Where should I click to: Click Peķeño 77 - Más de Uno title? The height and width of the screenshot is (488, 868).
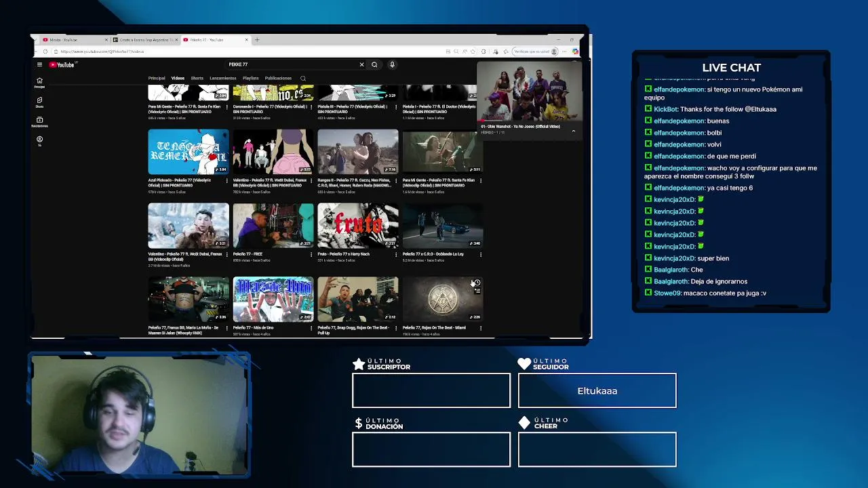pos(253,328)
